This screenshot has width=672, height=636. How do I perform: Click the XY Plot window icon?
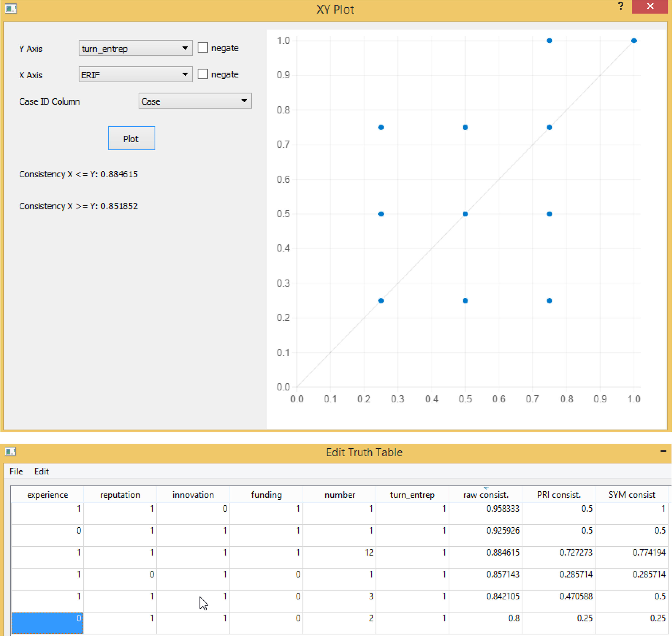tap(11, 8)
